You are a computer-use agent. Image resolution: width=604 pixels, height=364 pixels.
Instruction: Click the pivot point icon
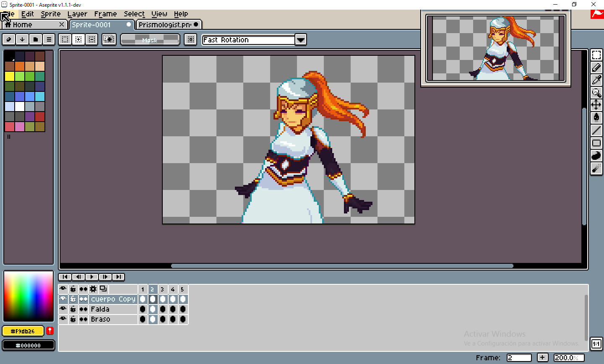pyautogui.click(x=190, y=39)
